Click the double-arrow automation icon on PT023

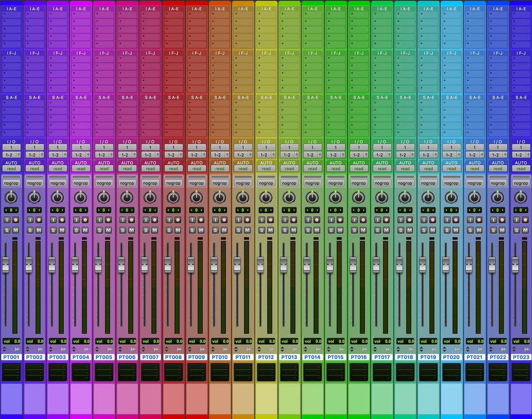(x=526, y=349)
